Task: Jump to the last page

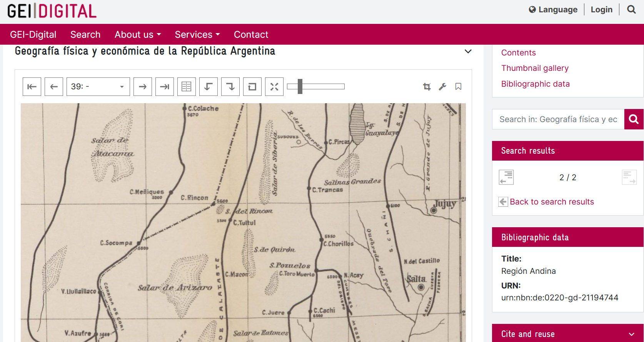Action: click(165, 87)
